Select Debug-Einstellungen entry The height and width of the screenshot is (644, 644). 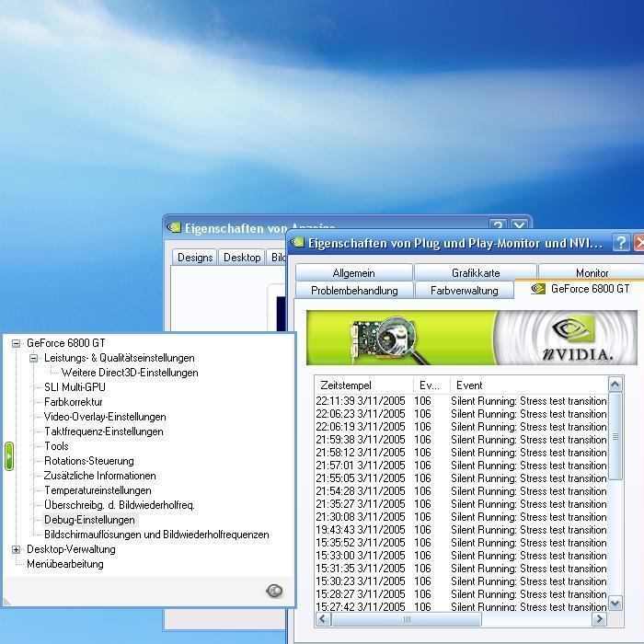[89, 520]
